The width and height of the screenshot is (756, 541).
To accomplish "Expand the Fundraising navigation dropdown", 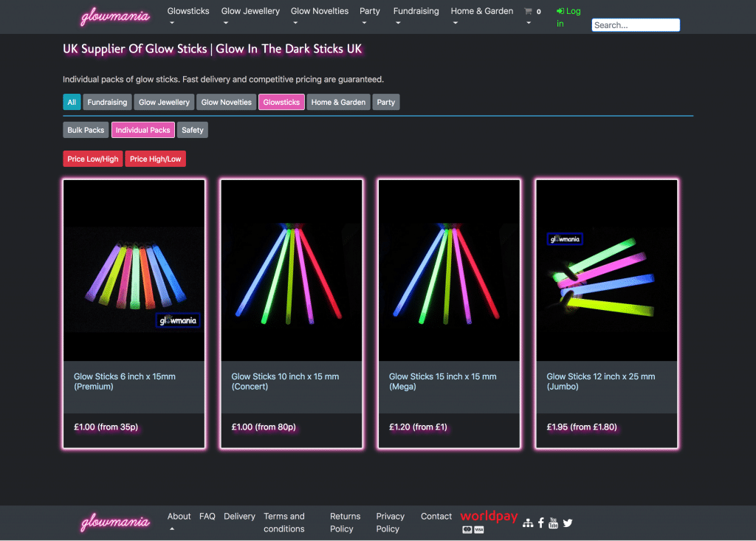I will coord(416,16).
